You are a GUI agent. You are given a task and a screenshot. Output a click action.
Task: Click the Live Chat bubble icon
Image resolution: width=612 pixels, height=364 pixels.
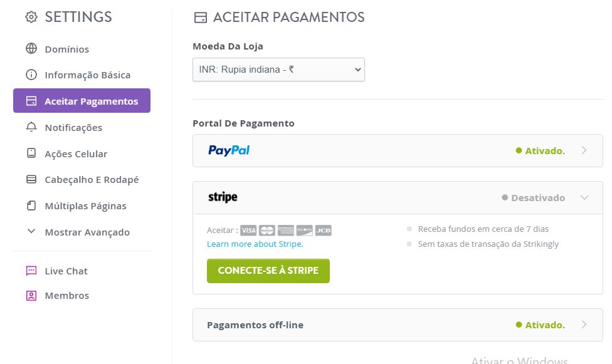[31, 271]
